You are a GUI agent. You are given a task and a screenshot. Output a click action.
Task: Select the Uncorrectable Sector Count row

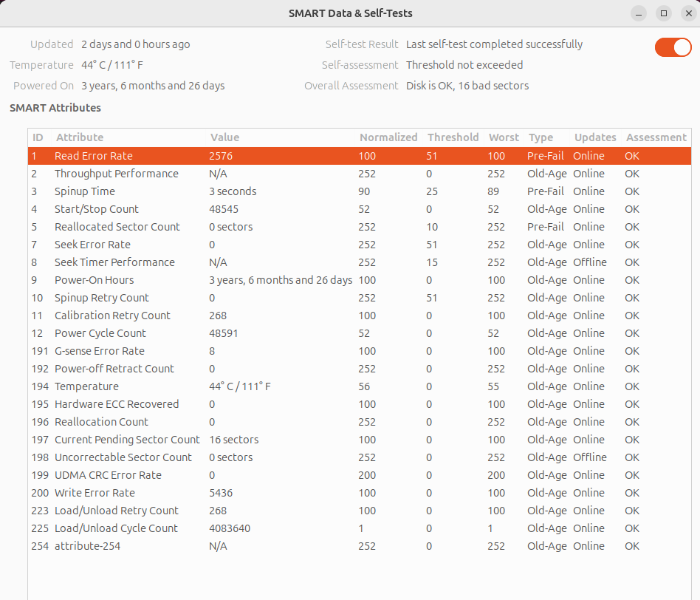click(x=360, y=457)
